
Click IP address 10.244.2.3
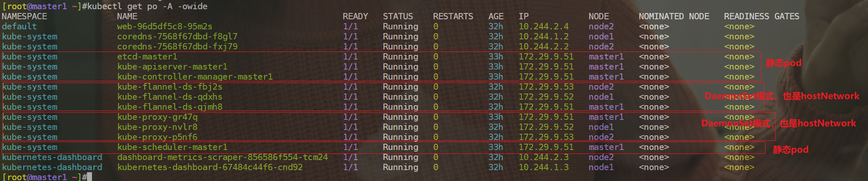pos(544,157)
